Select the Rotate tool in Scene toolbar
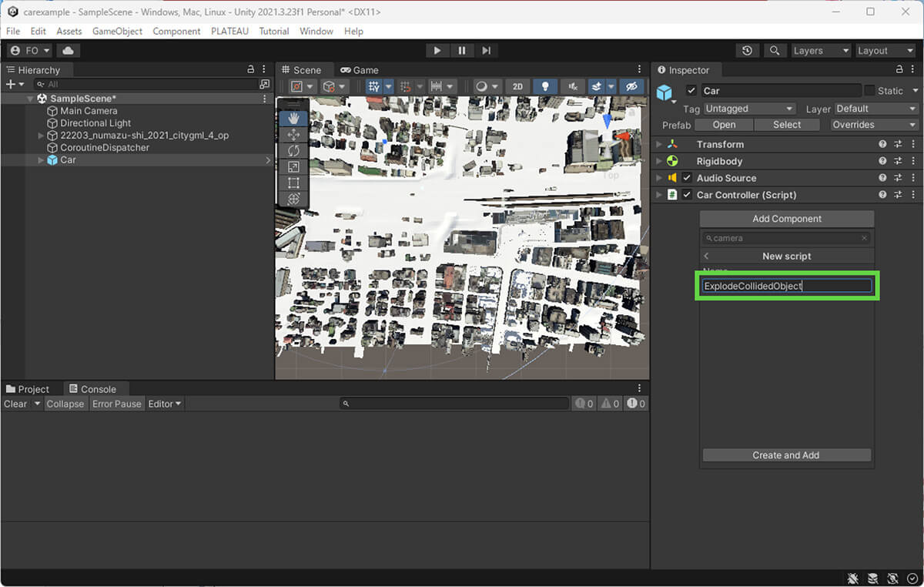924x587 pixels. (x=293, y=151)
